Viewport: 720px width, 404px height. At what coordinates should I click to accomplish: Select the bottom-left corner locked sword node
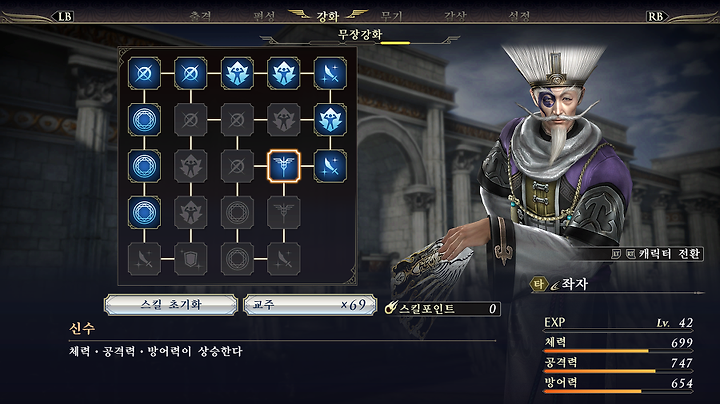click(144, 259)
